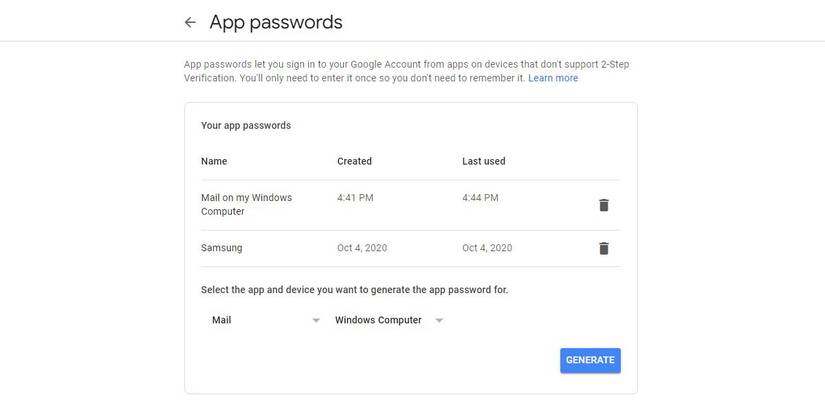Viewport: 825px width, 413px height.
Task: Go back using the left arrow
Action: click(x=190, y=22)
